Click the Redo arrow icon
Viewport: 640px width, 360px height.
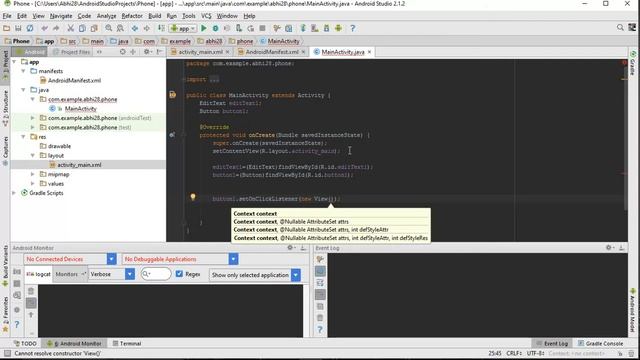pyautogui.click(x=56, y=28)
